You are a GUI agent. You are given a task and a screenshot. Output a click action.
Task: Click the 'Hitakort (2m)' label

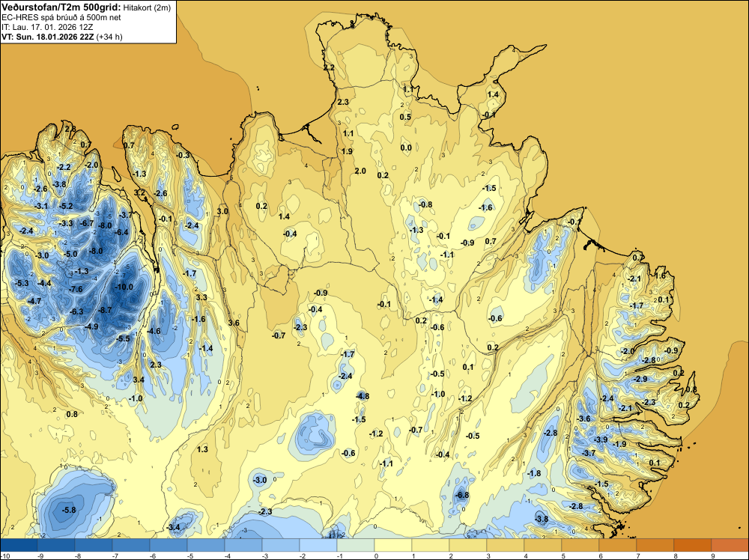point(147,7)
